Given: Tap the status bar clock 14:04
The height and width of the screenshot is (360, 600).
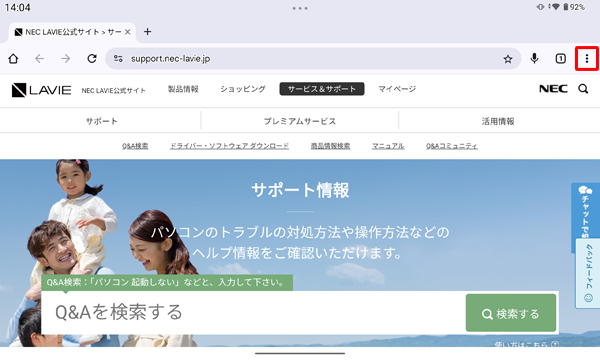Looking at the screenshot, I should click(x=17, y=7).
